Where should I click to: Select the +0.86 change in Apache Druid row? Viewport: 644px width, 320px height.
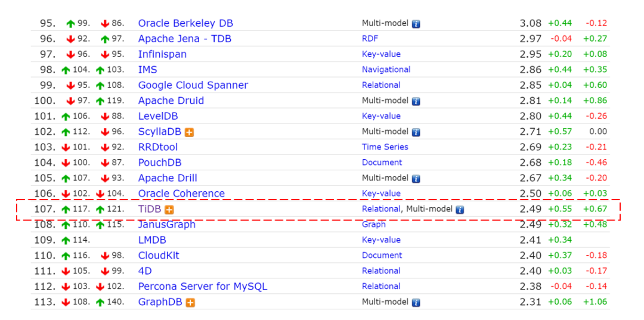tap(595, 101)
